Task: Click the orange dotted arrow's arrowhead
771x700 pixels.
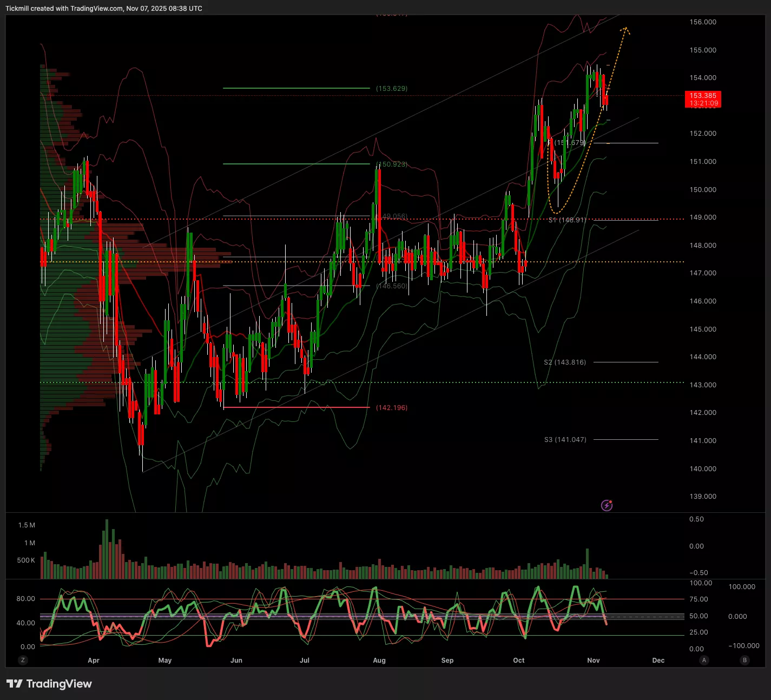Action: [x=625, y=29]
